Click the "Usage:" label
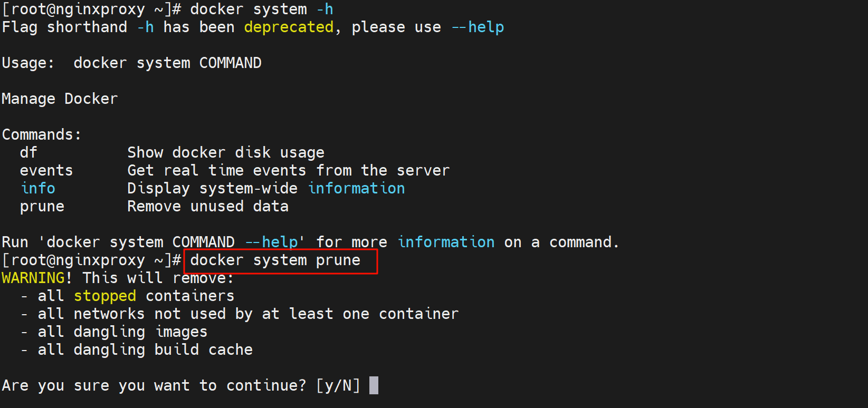Screen dimensions: 868x408 (28, 63)
